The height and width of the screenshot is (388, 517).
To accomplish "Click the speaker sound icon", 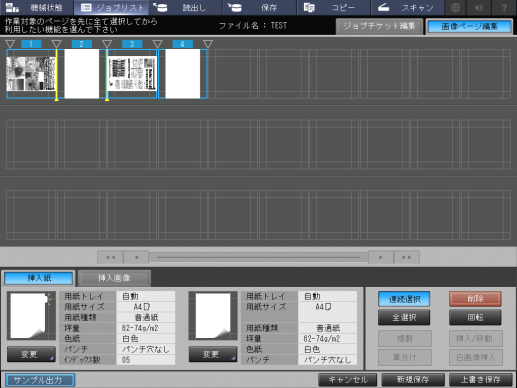I will pos(479,7).
